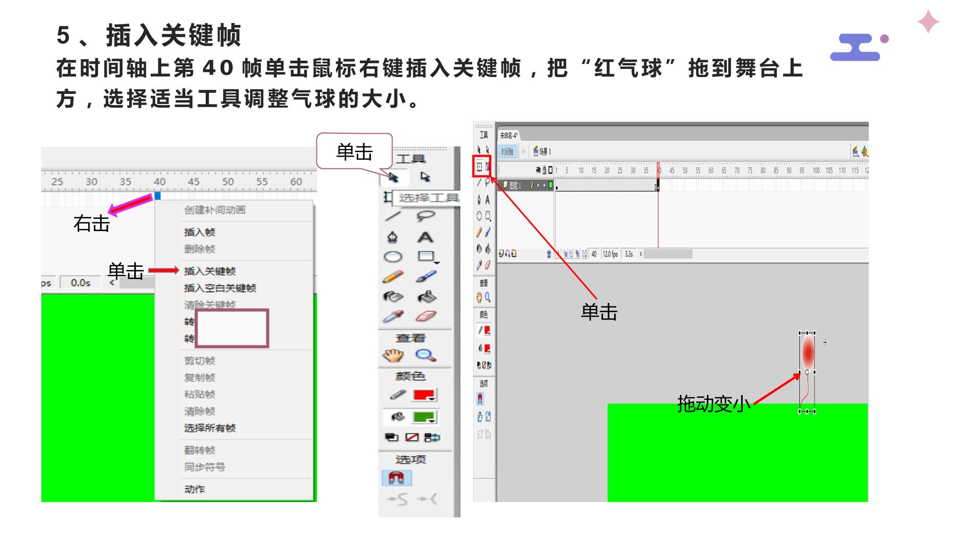The width and height of the screenshot is (980, 551).
Task: Select the Selection tool in enlarged tools panel
Action: [393, 177]
